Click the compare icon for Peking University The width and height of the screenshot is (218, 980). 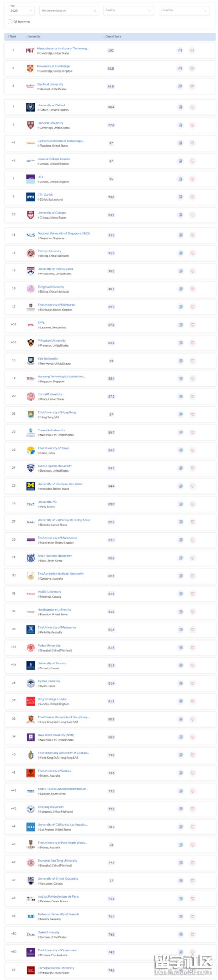tap(181, 253)
